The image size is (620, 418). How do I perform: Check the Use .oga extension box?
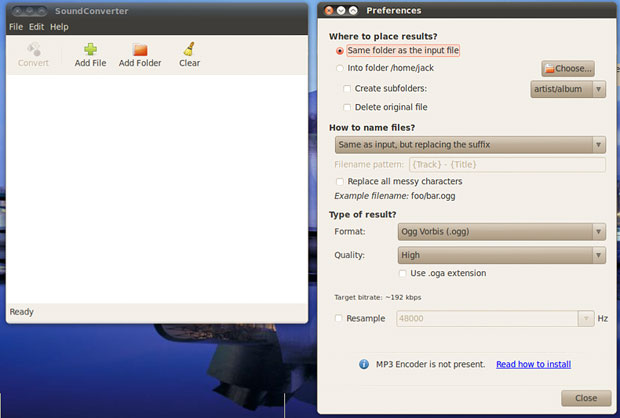pyautogui.click(x=403, y=273)
